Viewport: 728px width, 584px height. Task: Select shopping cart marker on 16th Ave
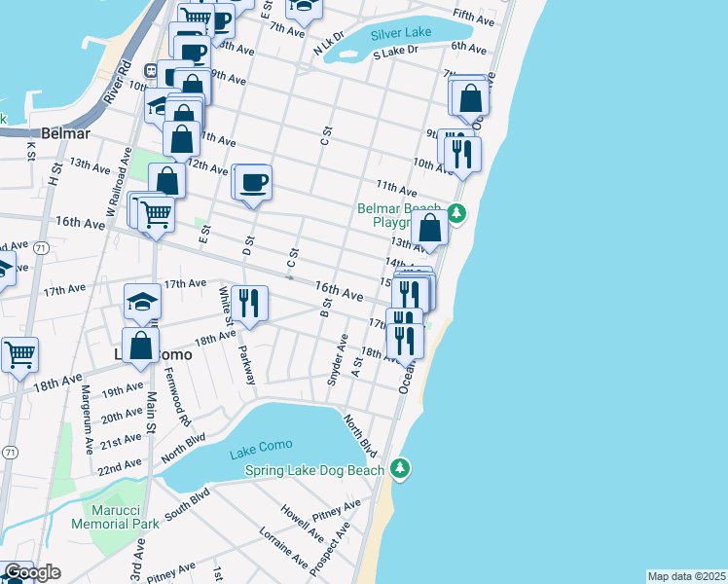click(155, 212)
